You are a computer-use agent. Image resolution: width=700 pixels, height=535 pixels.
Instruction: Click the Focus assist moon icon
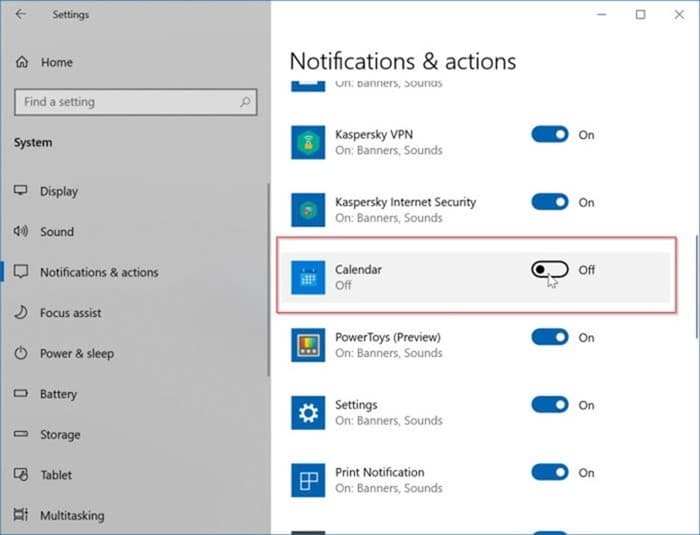(21, 312)
